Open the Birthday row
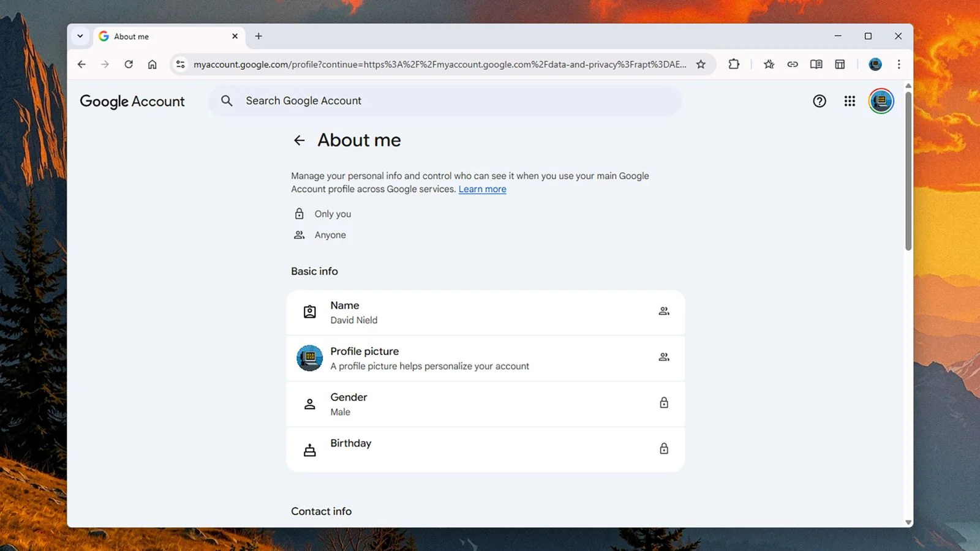The width and height of the screenshot is (980, 551). (485, 450)
